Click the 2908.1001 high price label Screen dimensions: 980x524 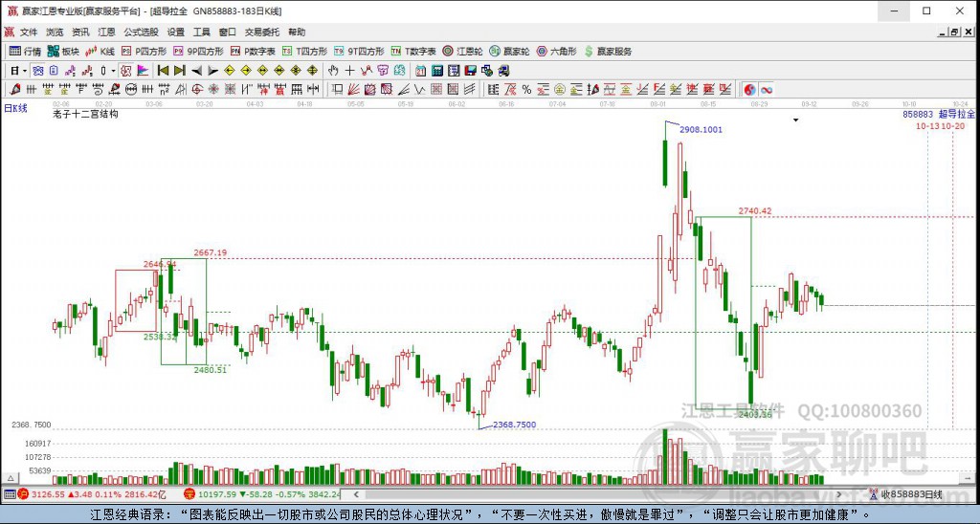point(701,129)
